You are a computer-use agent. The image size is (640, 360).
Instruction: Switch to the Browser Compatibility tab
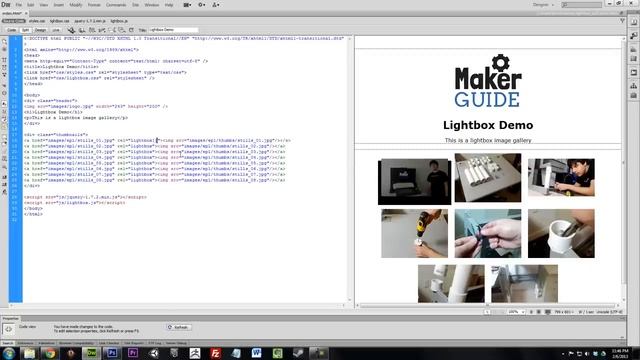[77, 343]
